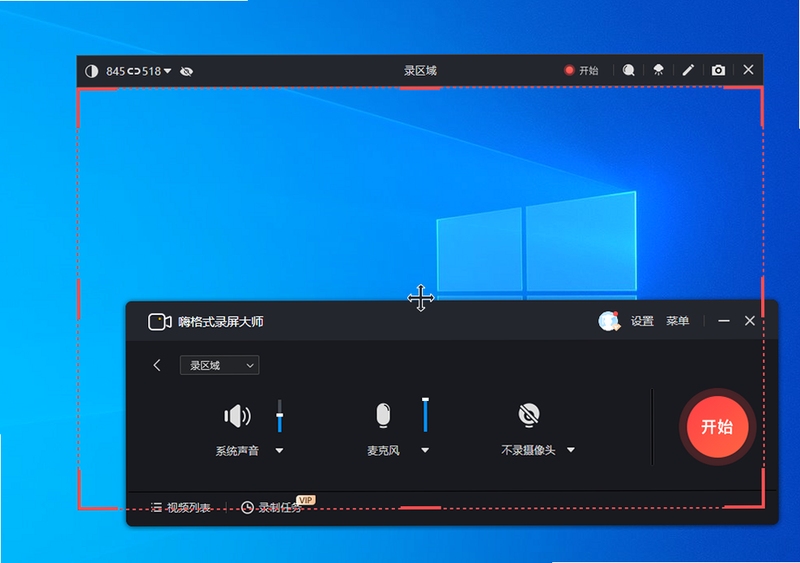Image resolution: width=800 pixels, height=563 pixels.
Task: Close the 录区域 region toolbar
Action: tap(748, 69)
